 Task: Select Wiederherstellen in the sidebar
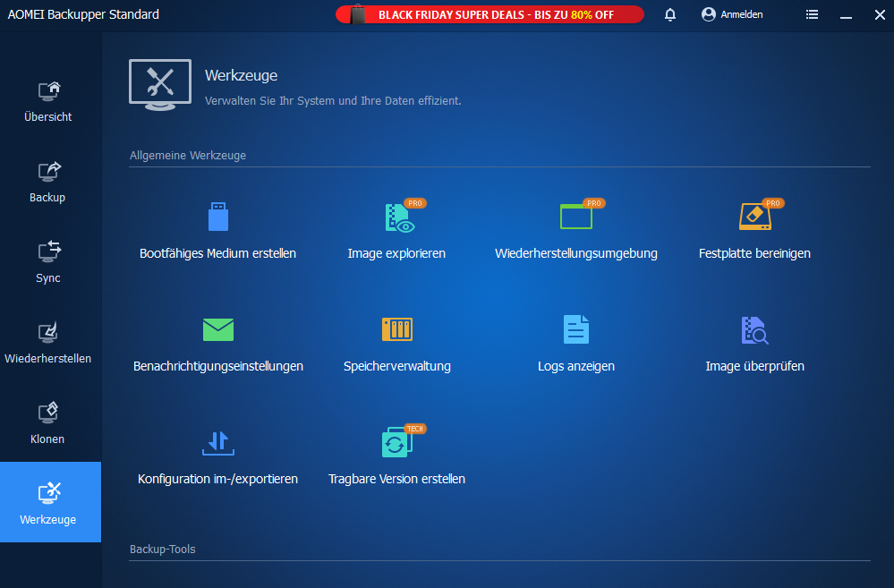click(48, 344)
